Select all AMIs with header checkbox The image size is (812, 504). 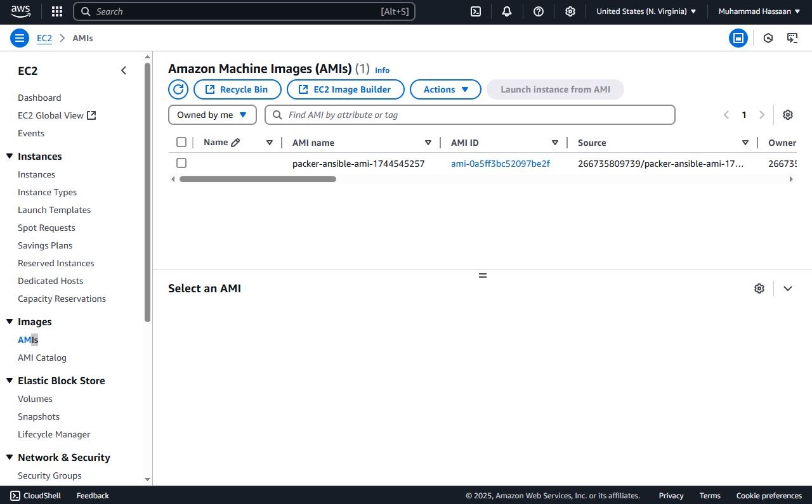pyautogui.click(x=181, y=142)
